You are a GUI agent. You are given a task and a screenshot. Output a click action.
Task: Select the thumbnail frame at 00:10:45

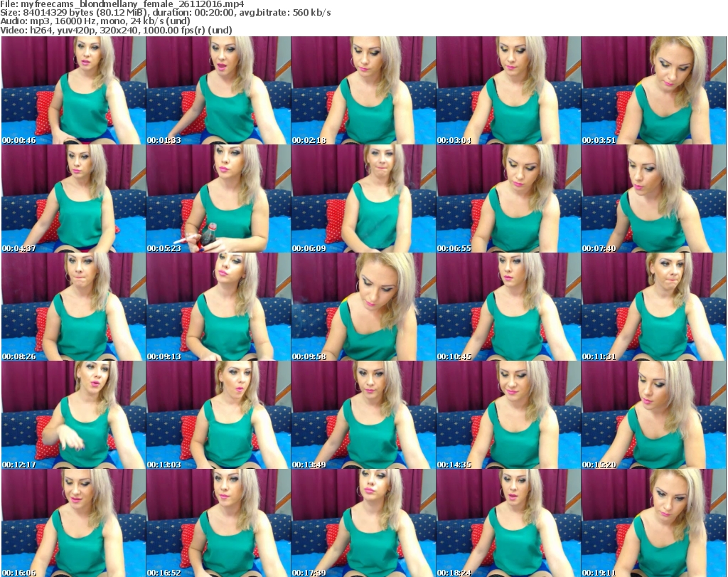coord(508,307)
